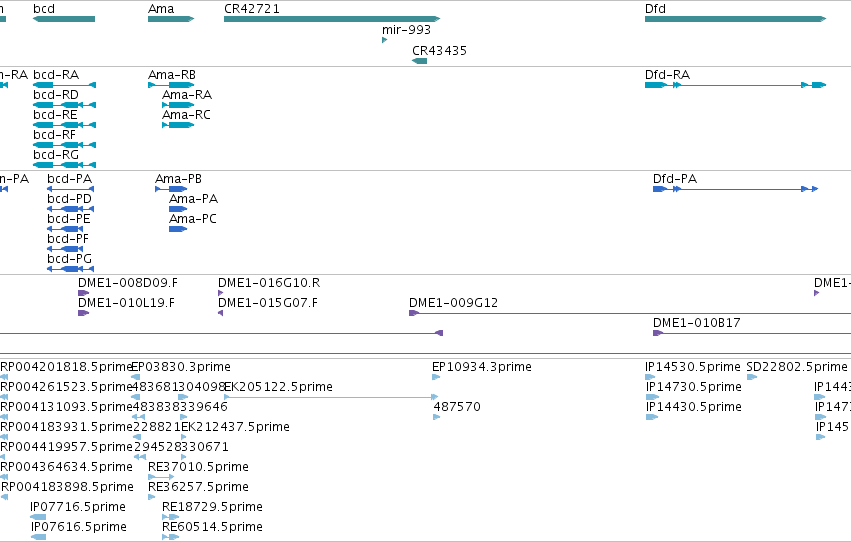Screen dimensions: 851x542
Task: Select the Ama-PB protein glyph
Action: point(171,189)
